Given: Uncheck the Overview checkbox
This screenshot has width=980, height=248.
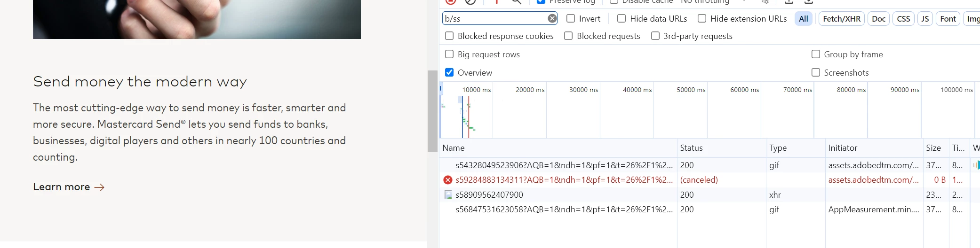Looking at the screenshot, I should (449, 72).
